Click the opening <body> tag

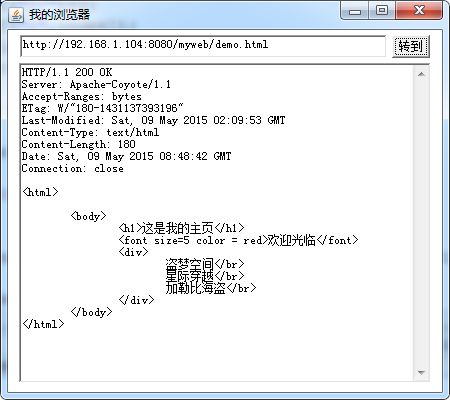click(x=89, y=216)
